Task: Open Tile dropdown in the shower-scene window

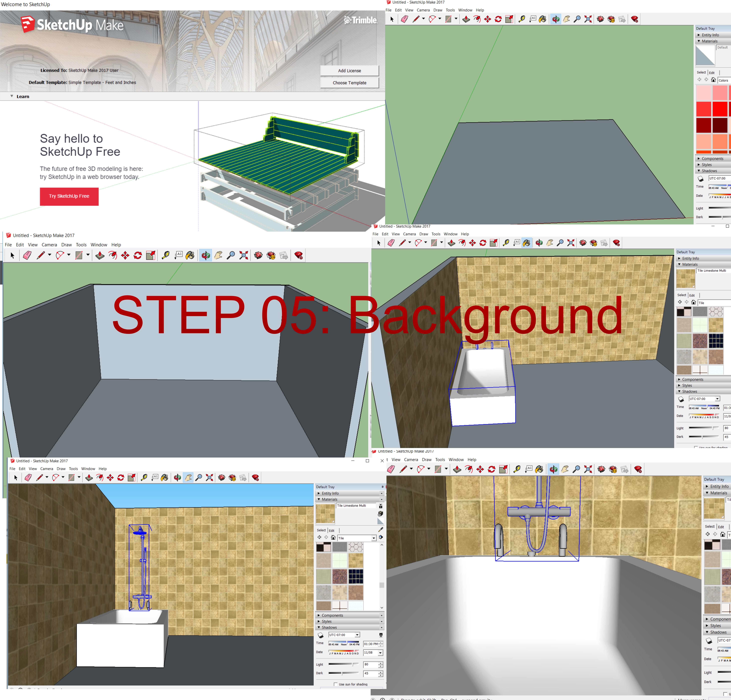Action: pos(374,538)
